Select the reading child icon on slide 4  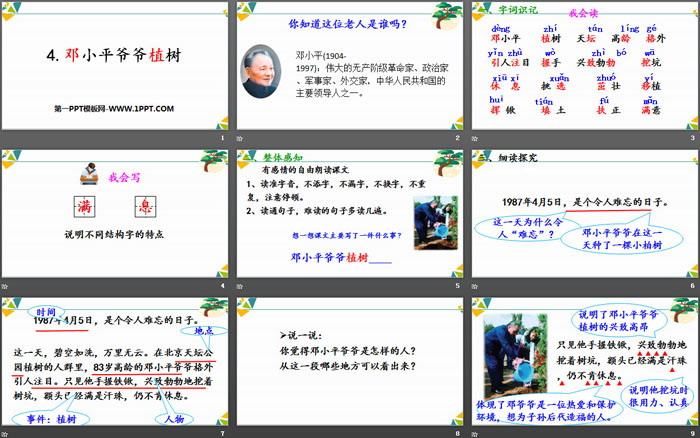[x=89, y=176]
